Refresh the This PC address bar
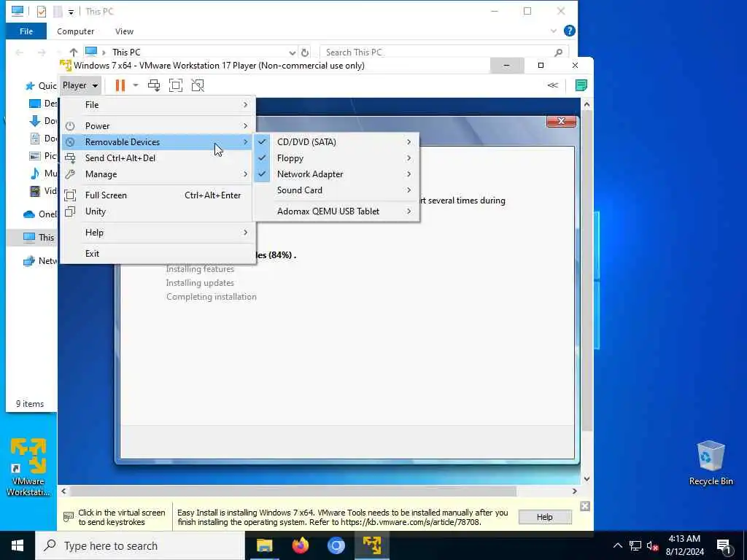This screenshot has width=747, height=560. pyautogui.click(x=305, y=52)
